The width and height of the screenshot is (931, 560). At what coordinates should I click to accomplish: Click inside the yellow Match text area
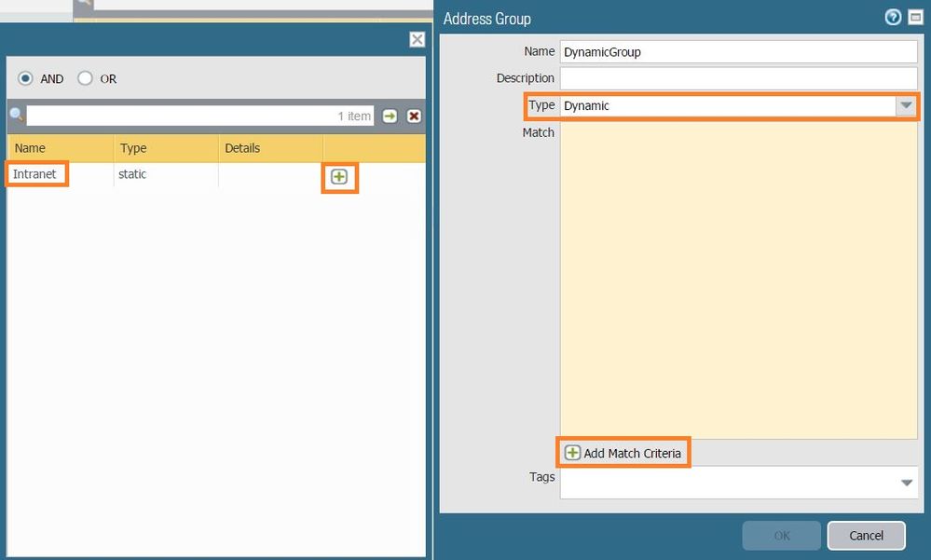(x=738, y=280)
